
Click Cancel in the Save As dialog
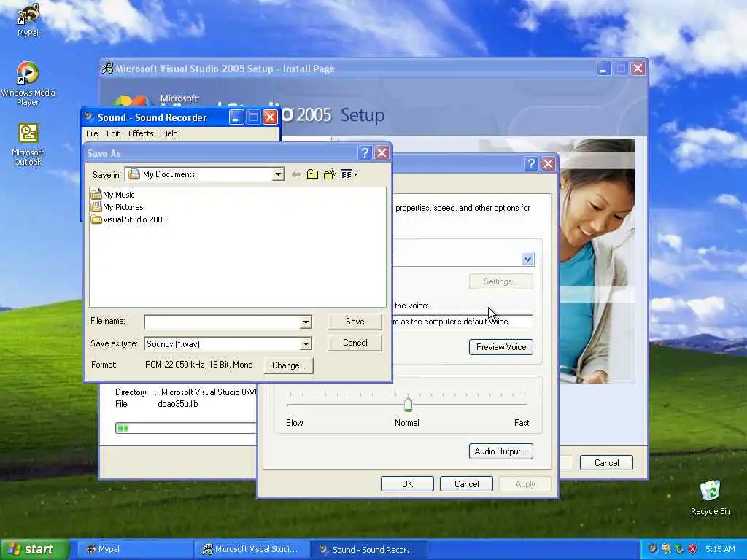[355, 343]
